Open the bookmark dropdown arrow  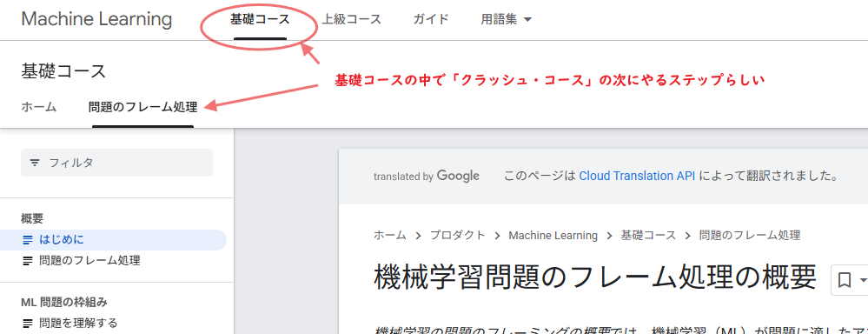(863, 281)
